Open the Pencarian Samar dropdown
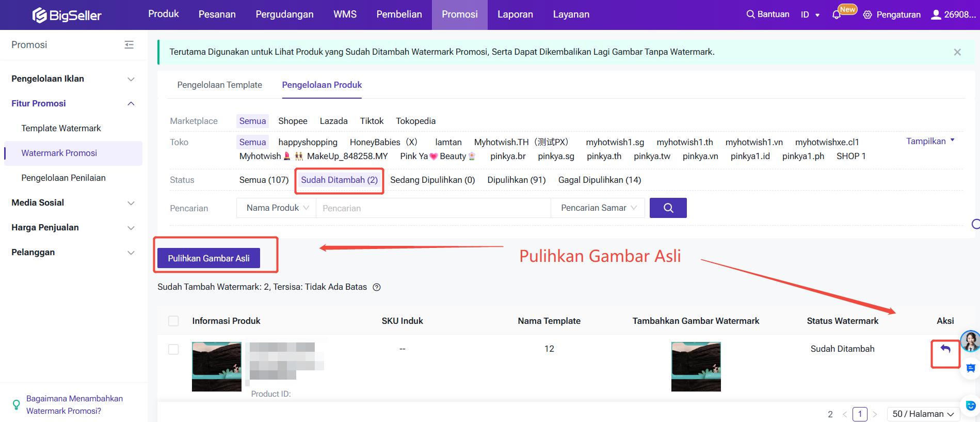This screenshot has width=980, height=422. [x=598, y=208]
